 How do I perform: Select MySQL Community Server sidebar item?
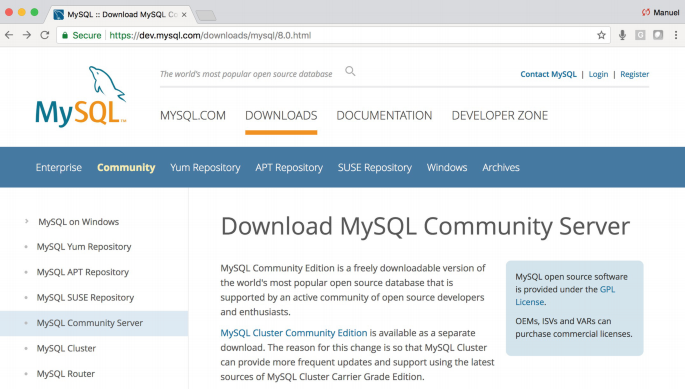90,323
